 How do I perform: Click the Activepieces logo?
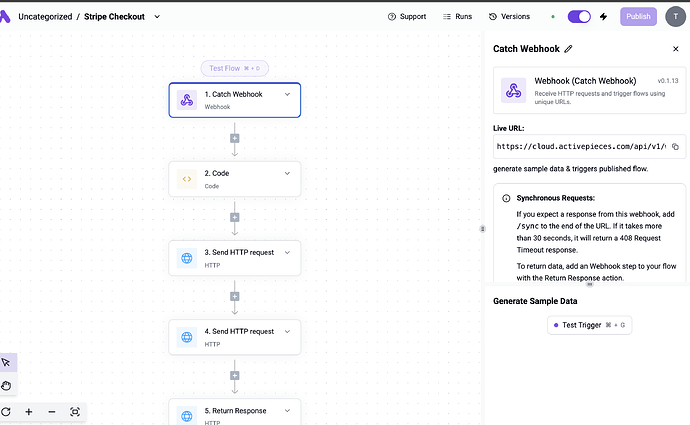(x=4, y=17)
